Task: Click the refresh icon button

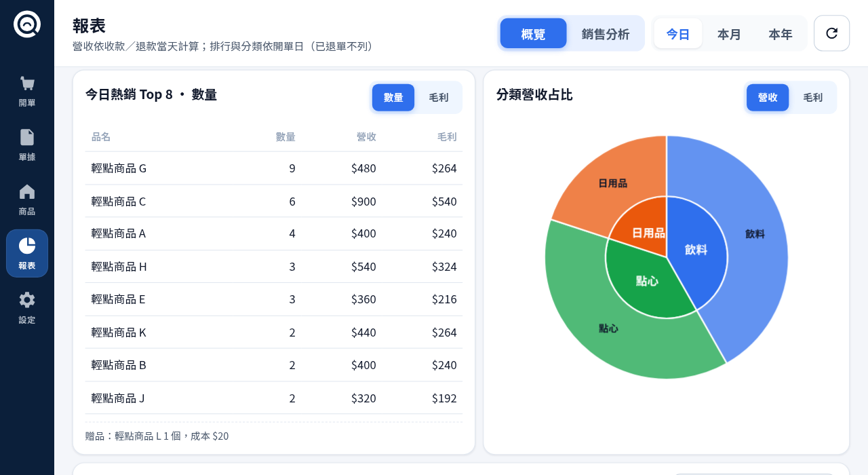Action: tap(831, 33)
